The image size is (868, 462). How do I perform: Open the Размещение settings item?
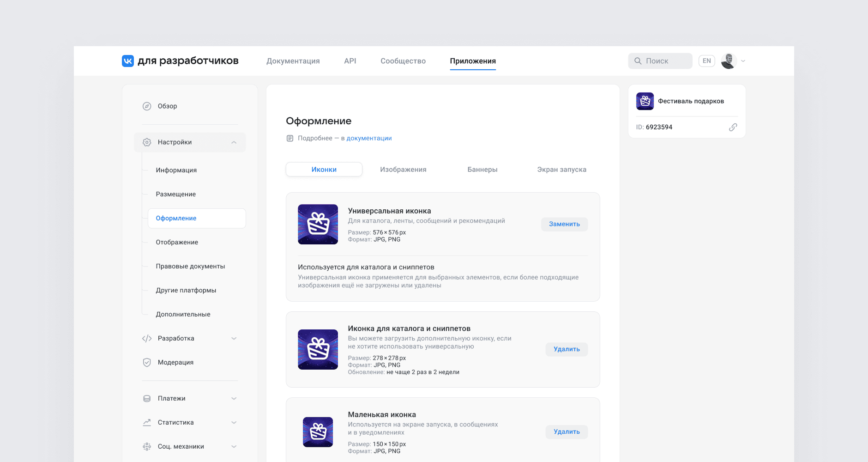(x=176, y=194)
